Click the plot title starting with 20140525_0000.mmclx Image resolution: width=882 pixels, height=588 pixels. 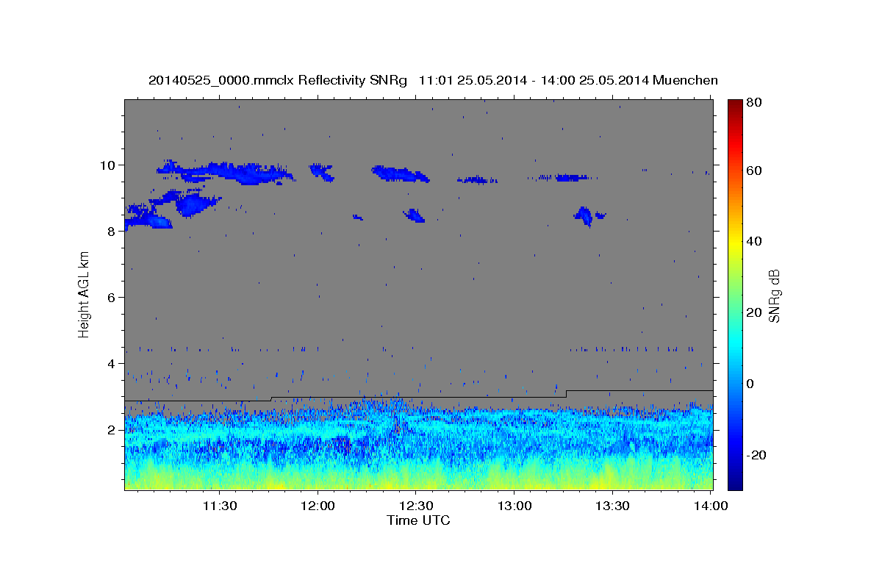(433, 80)
